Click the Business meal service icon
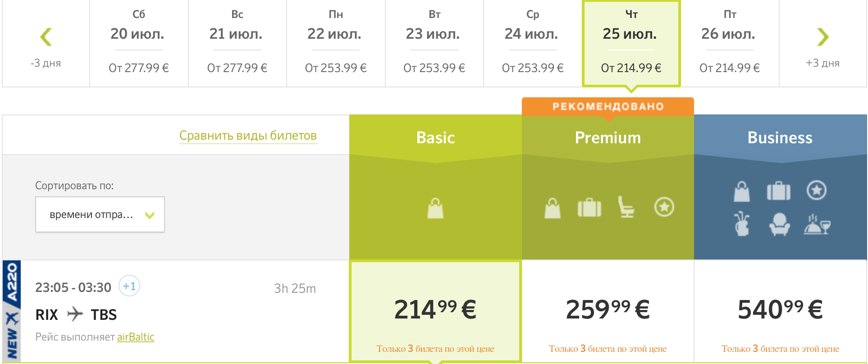868x364 pixels. click(x=817, y=224)
